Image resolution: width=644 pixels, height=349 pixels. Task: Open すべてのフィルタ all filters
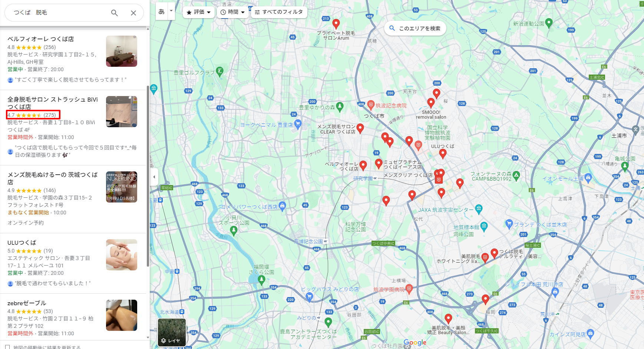coord(279,12)
